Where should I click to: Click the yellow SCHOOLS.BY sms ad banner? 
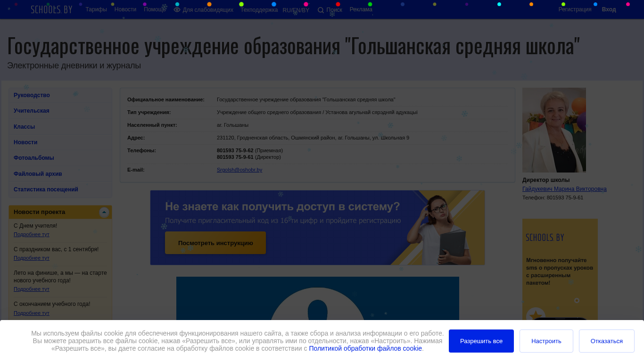pyautogui.click(x=560, y=270)
